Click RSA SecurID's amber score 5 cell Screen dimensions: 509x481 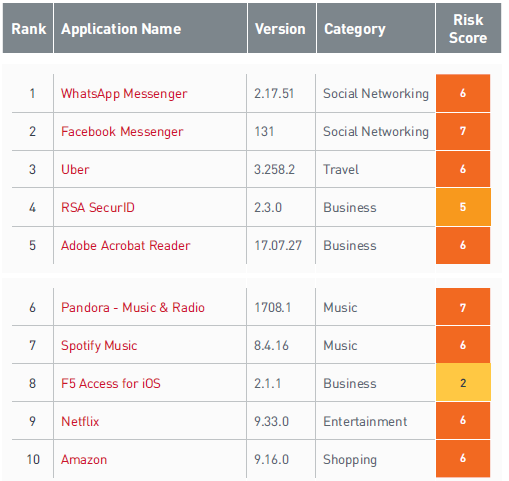coord(463,207)
